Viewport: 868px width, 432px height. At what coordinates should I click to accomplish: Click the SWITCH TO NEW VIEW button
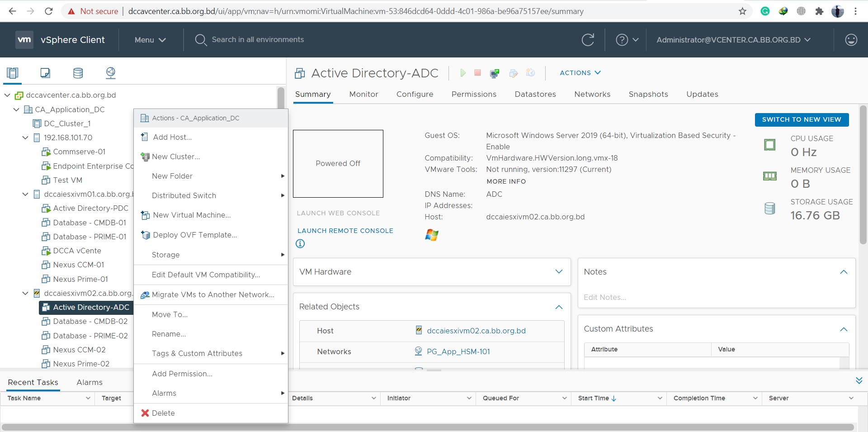(x=802, y=119)
